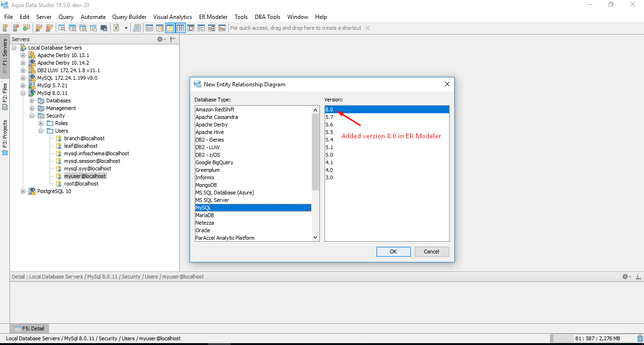Screen dimensions: 644x345
Task: Select user branch@localhost
Action: (x=84, y=138)
